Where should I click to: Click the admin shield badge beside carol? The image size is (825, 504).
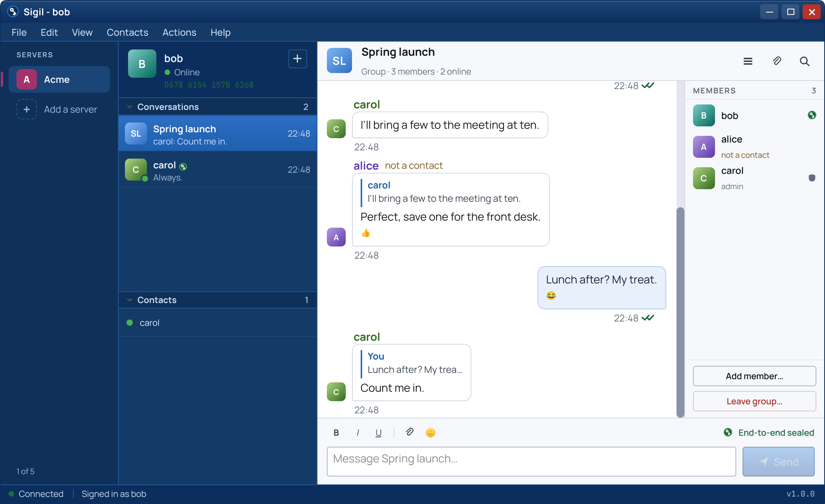coord(812,178)
